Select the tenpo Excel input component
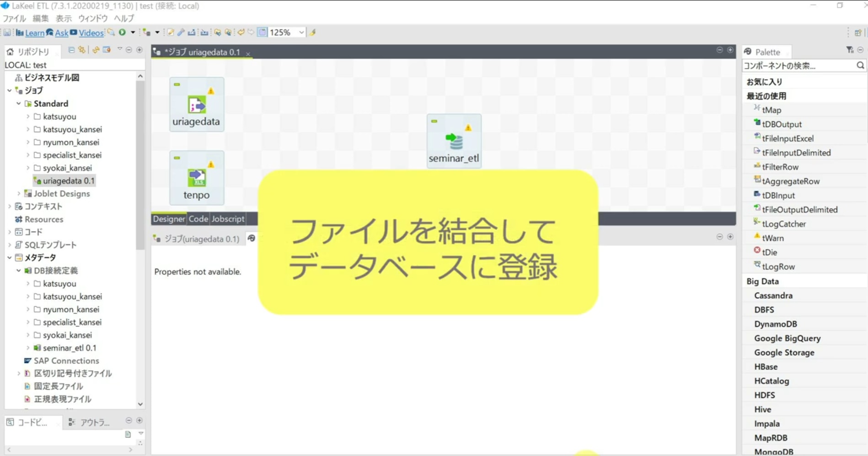The image size is (868, 456). (197, 177)
